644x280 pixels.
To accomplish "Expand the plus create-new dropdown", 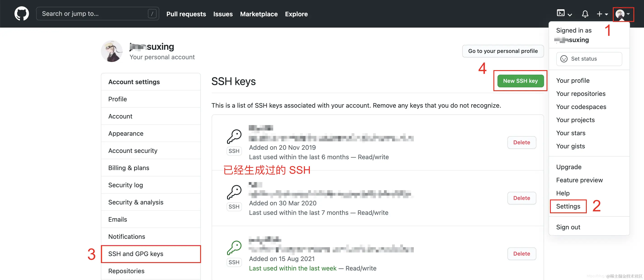I will pos(602,14).
